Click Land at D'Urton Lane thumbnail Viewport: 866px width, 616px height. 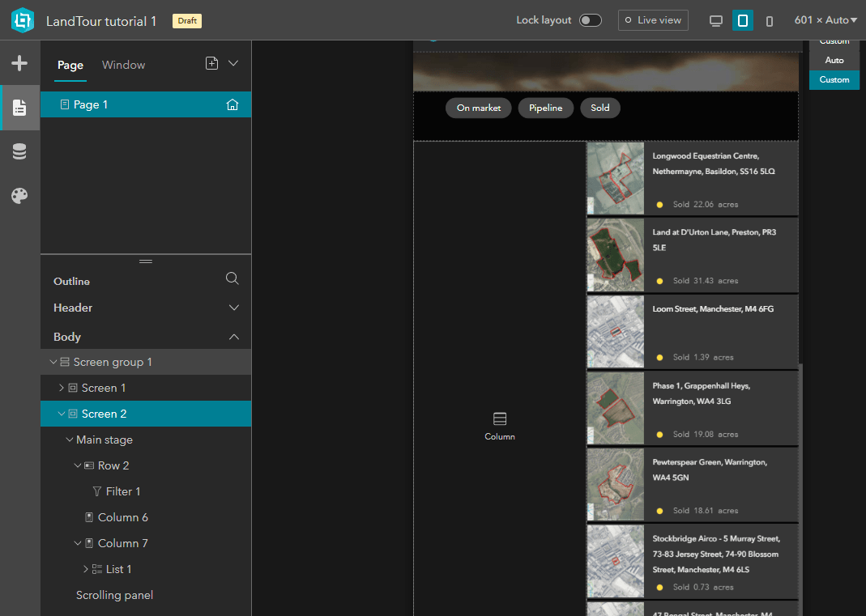click(615, 255)
